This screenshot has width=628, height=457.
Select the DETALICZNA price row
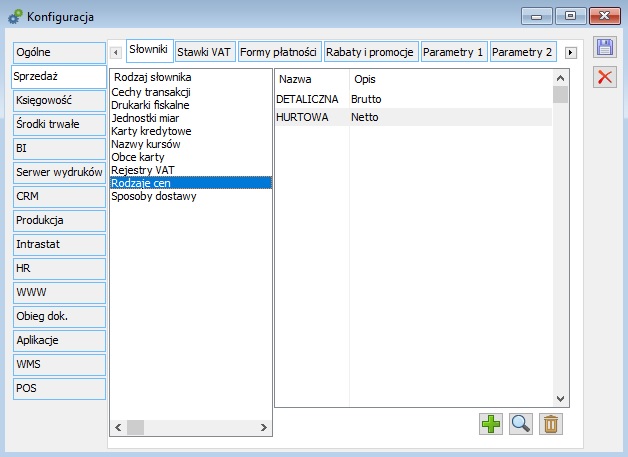tap(414, 99)
